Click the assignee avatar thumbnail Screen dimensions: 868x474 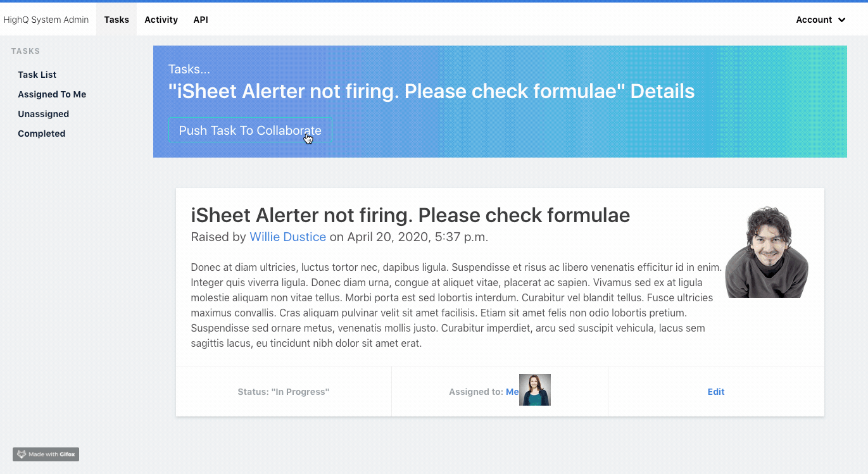[535, 390]
